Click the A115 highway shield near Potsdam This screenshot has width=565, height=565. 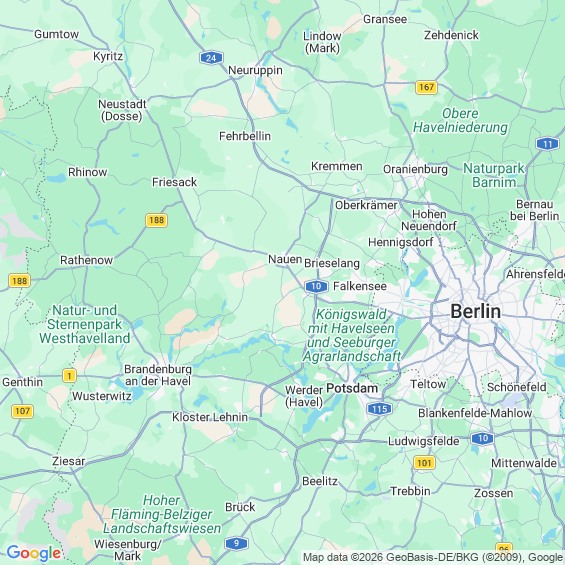[x=379, y=409]
